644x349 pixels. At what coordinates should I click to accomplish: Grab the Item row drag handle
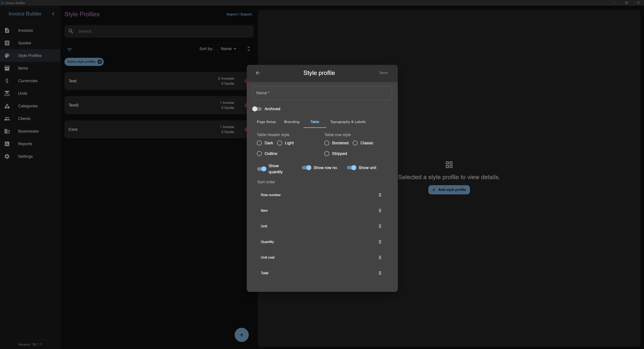pos(380,211)
